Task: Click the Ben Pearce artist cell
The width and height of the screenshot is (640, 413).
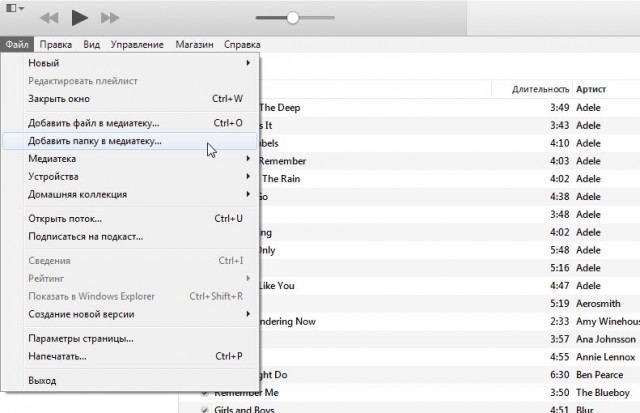Action: pyautogui.click(x=600, y=375)
